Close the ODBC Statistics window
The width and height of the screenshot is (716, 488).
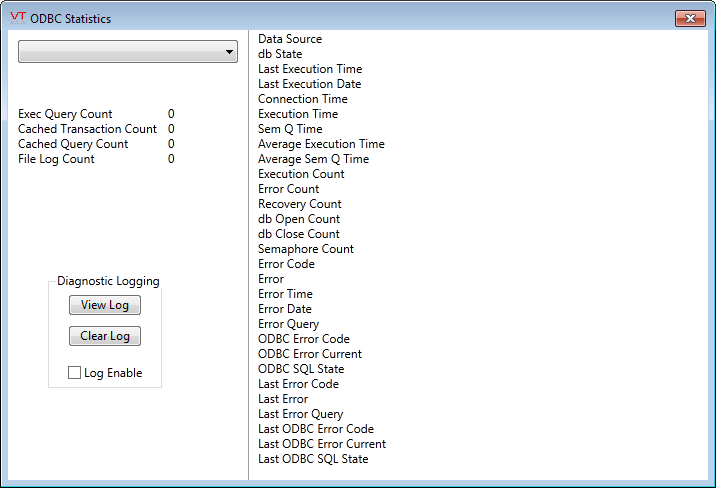[x=690, y=18]
